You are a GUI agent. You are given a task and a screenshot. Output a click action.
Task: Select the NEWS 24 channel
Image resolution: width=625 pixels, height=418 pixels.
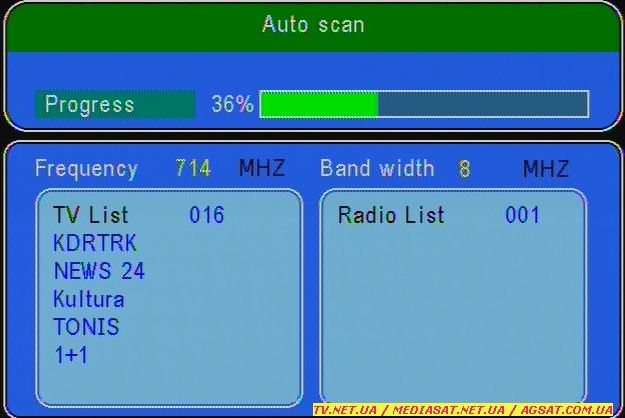(99, 271)
